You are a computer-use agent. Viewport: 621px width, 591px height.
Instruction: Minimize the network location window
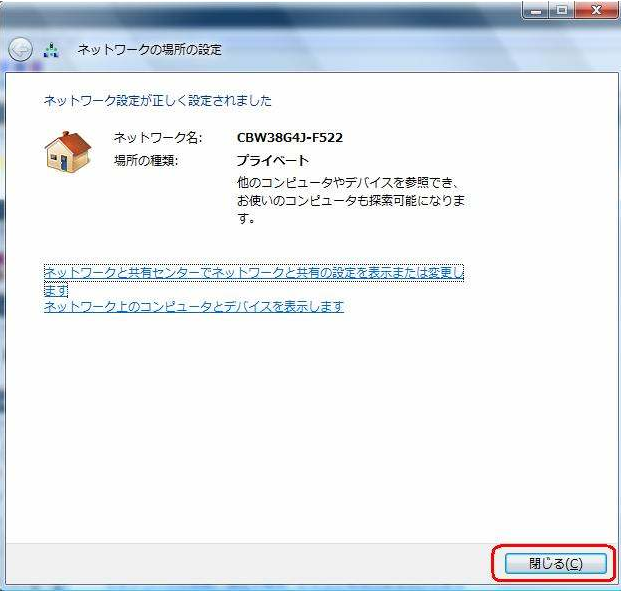(x=538, y=9)
